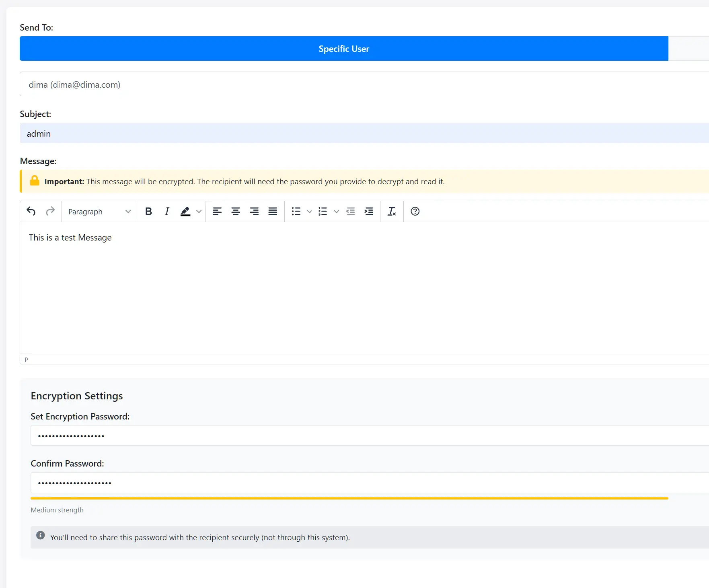The height and width of the screenshot is (588, 709).
Task: Clear formatting from selected text
Action: point(392,211)
